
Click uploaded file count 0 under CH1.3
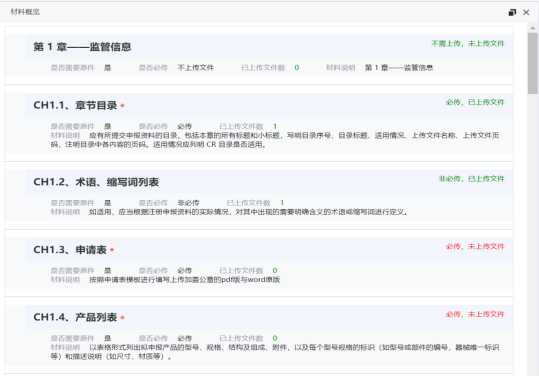point(275,270)
